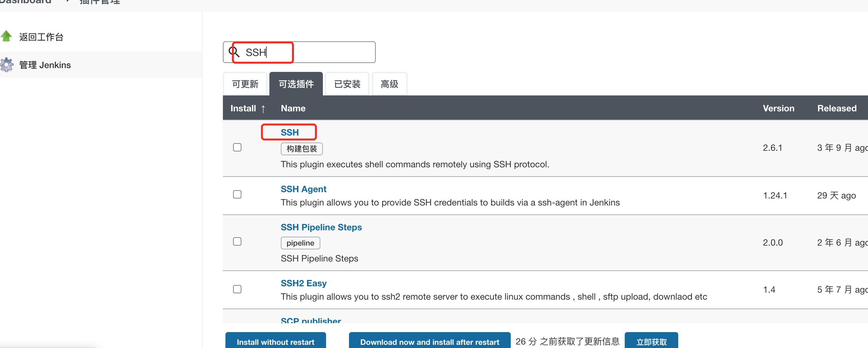
Task: Select the 可选插件 tab
Action: [x=296, y=84]
